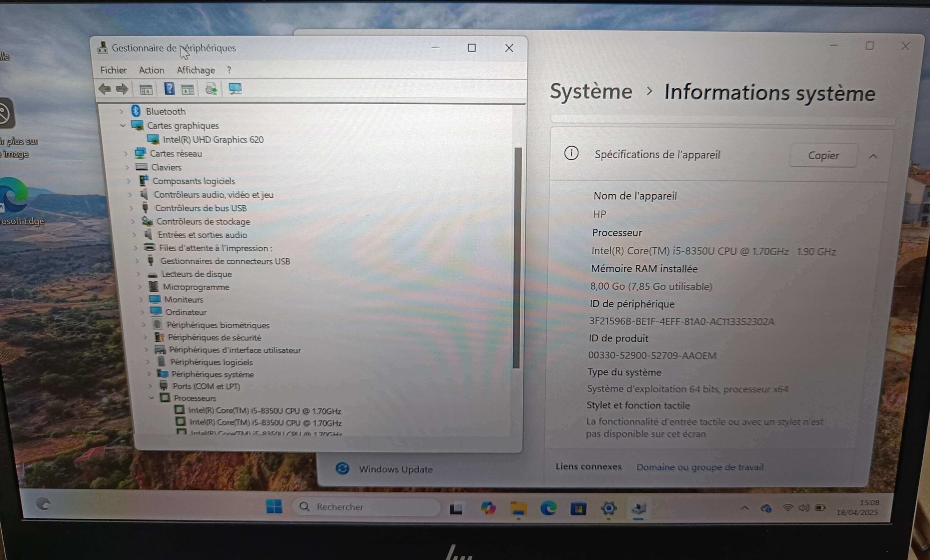930x560 pixels.
Task: Select Files d'attente à l'impression category
Action: tap(215, 248)
